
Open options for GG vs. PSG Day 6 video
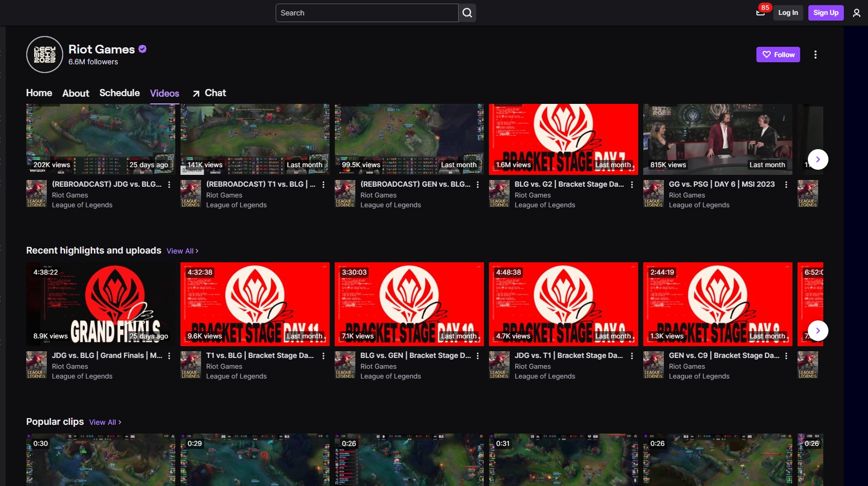click(786, 185)
